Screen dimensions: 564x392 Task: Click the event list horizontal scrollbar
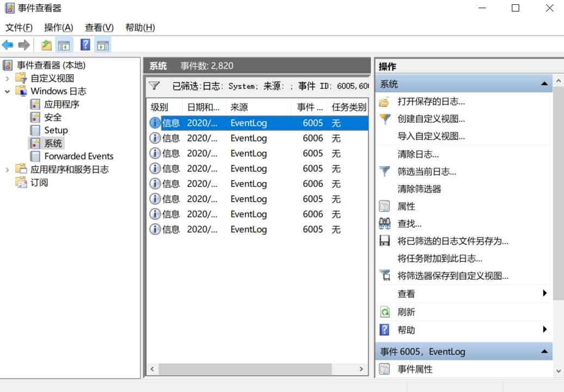click(245, 369)
